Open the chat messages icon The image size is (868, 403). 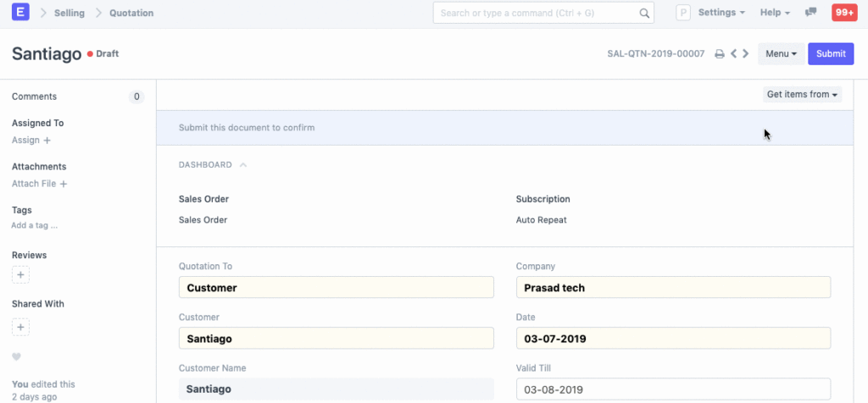(811, 13)
